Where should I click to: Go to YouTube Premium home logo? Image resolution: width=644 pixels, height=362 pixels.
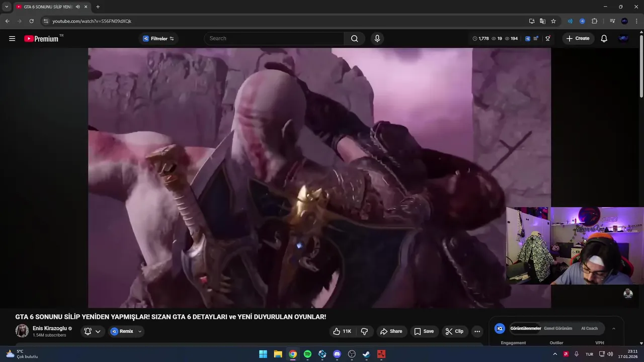coord(41,39)
